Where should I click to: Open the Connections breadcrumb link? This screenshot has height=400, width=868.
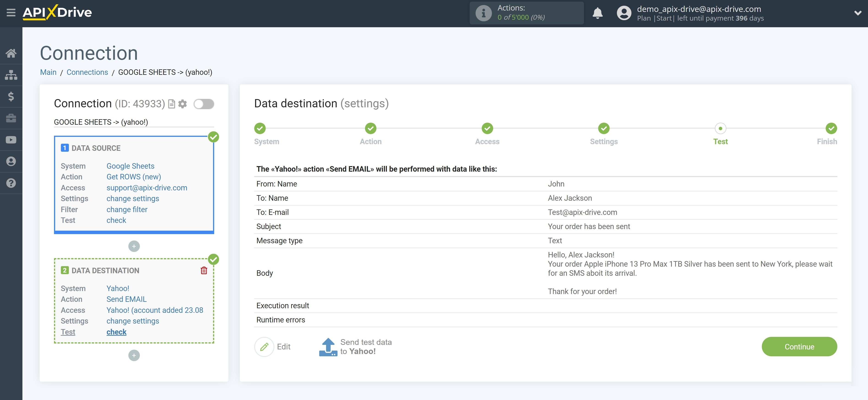87,72
